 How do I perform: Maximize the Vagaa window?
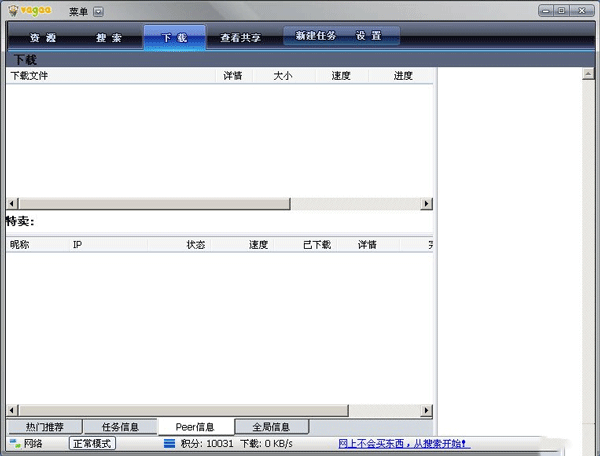[x=562, y=11]
